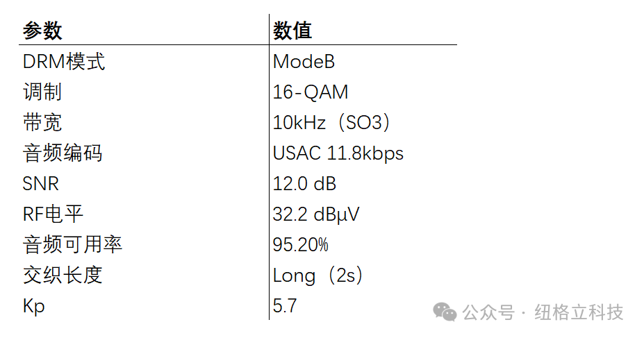Viewport: 644px width, 338px height.
Task: Click the WeChat logo icon in the watermark
Action: pyautogui.click(x=445, y=312)
